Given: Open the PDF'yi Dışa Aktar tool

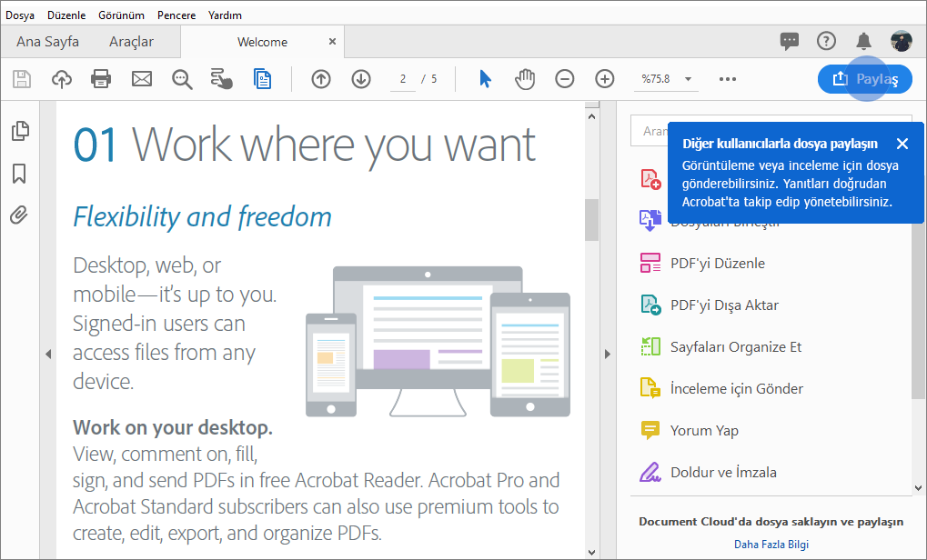Looking at the screenshot, I should click(x=721, y=305).
